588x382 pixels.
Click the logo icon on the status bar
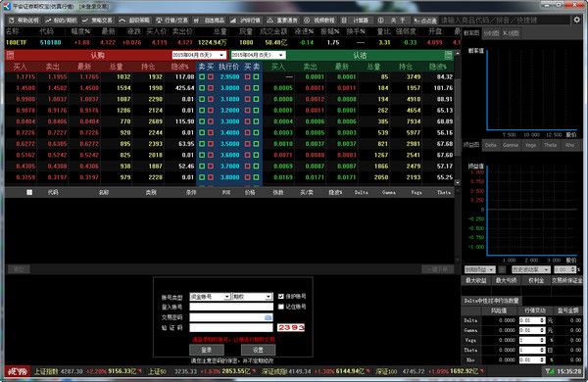[18, 372]
